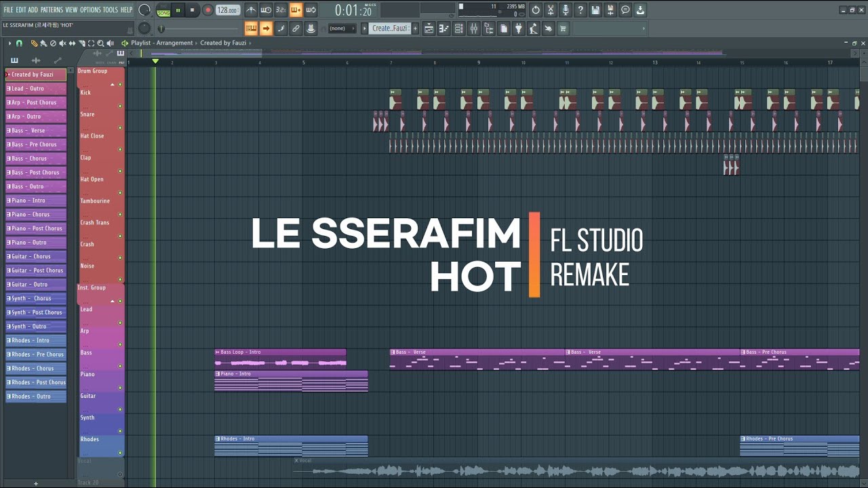Select the playlist slice tool
The height and width of the screenshot is (488, 868).
(x=81, y=43)
